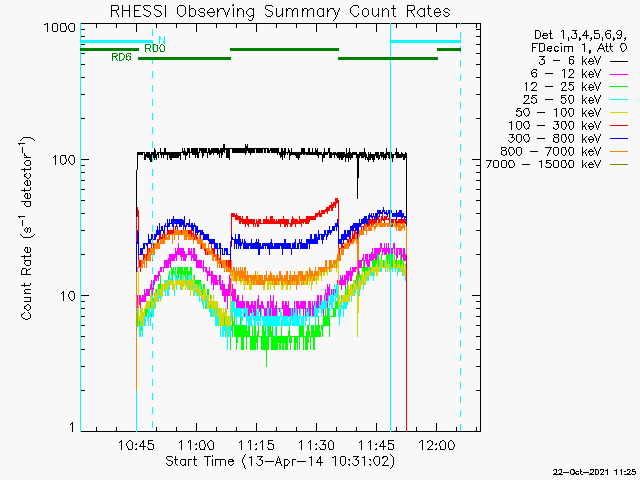This screenshot has width=640, height=480.
Task: Click the '1000' y-axis tick label
Action: pos(60,28)
